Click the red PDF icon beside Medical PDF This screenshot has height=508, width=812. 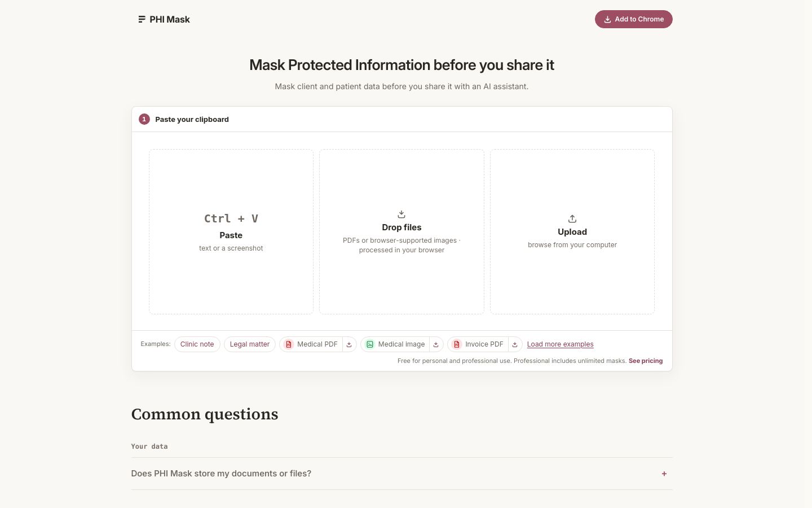point(289,344)
